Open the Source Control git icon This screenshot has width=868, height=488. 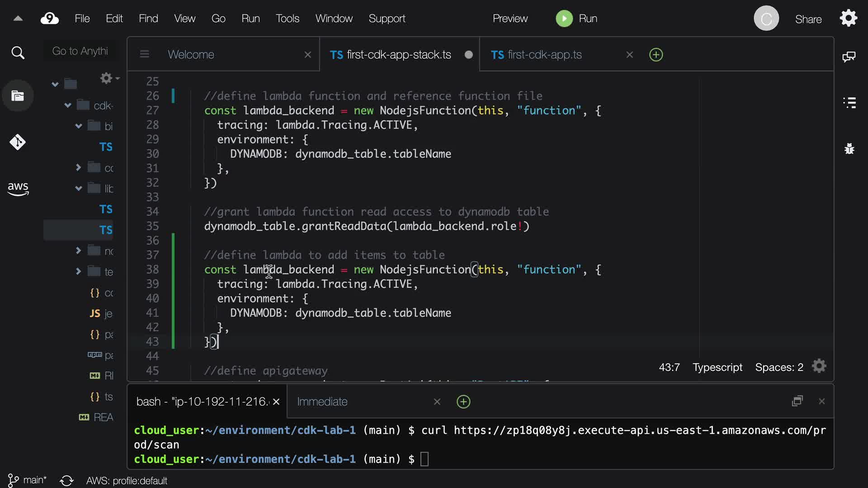(x=18, y=142)
